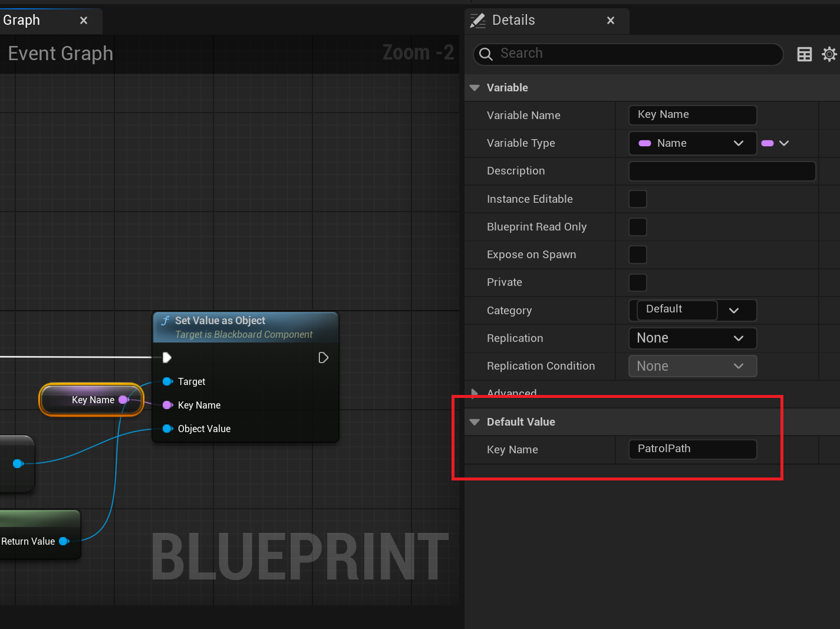Viewport: 840px width, 629px height.
Task: Edit the PatrolPath default value field
Action: click(x=693, y=449)
